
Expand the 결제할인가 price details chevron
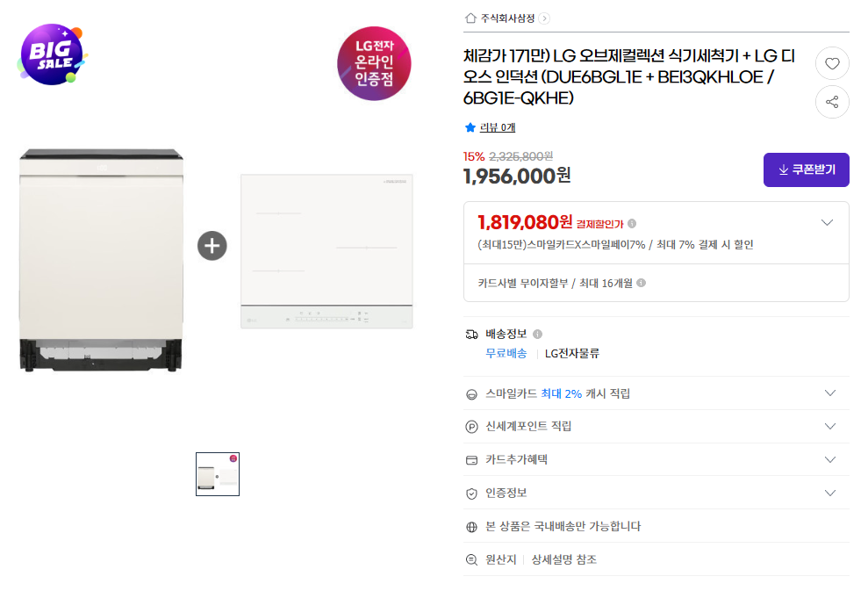point(827,223)
